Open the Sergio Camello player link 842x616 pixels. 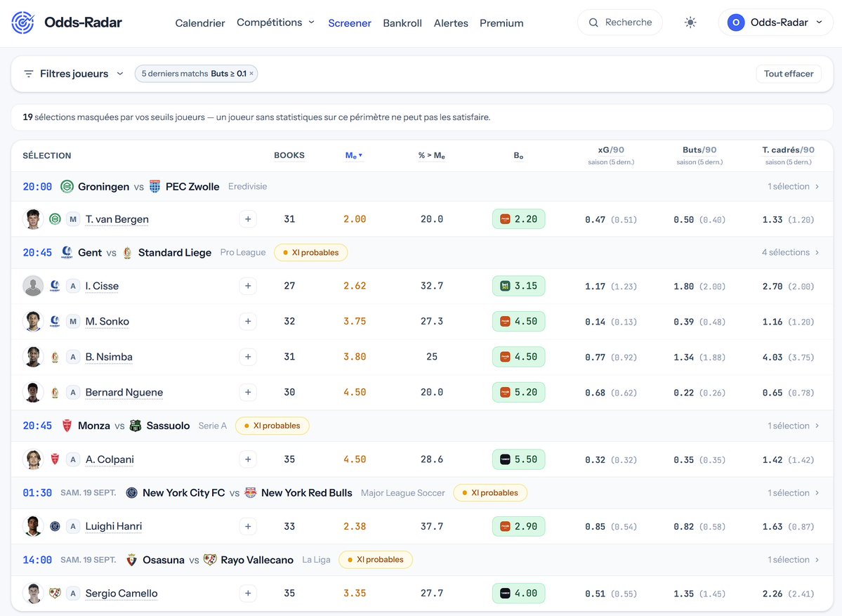click(x=121, y=593)
